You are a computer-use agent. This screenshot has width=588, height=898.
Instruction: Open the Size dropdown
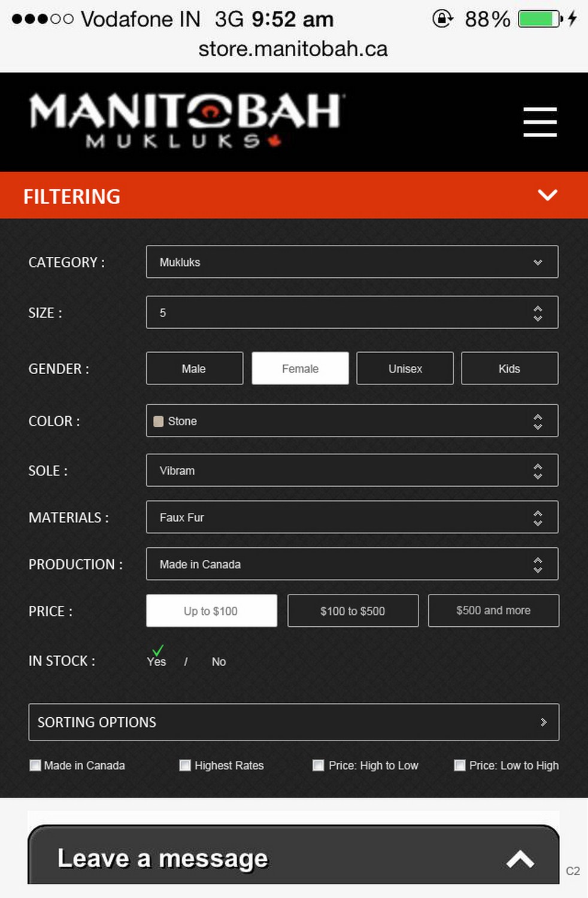click(x=352, y=313)
